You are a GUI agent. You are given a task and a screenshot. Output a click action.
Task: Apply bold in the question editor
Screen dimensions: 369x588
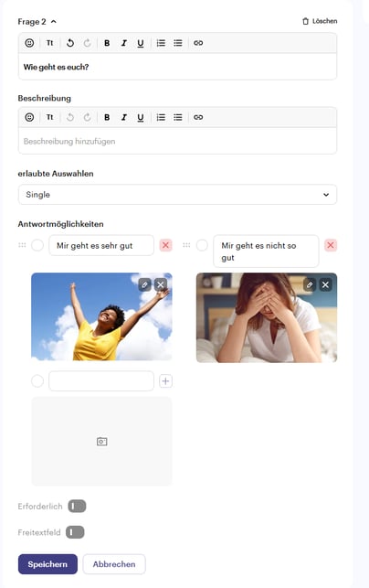[107, 43]
